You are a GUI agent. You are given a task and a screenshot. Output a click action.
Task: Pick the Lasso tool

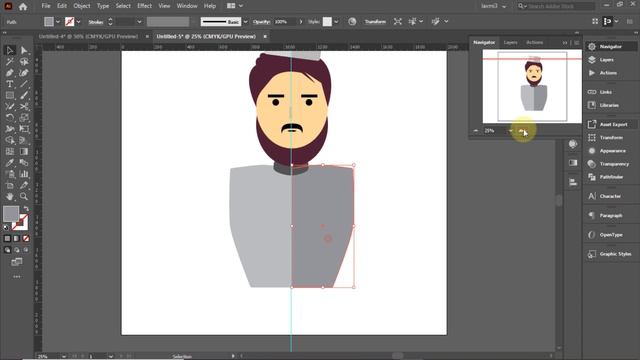[24, 62]
